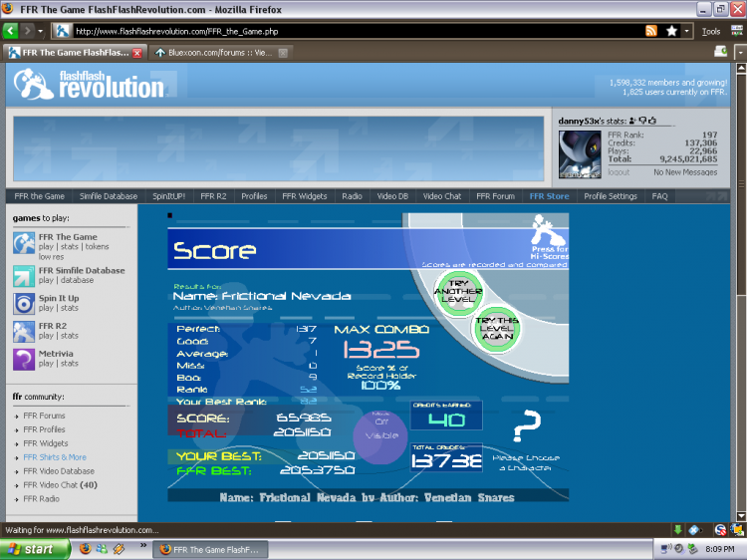Click the logout link
This screenshot has width=747, height=560.
click(619, 172)
